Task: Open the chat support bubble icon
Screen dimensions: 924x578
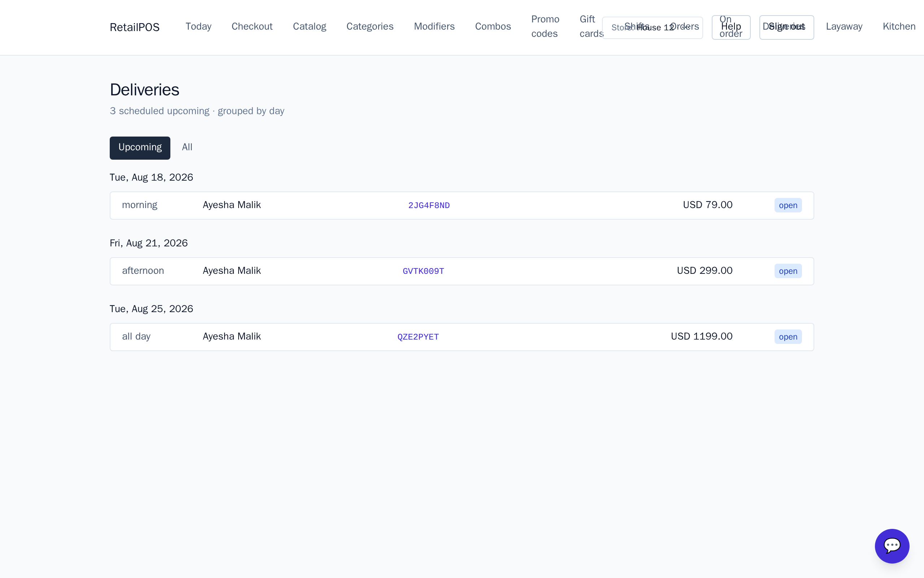Action: (x=892, y=546)
